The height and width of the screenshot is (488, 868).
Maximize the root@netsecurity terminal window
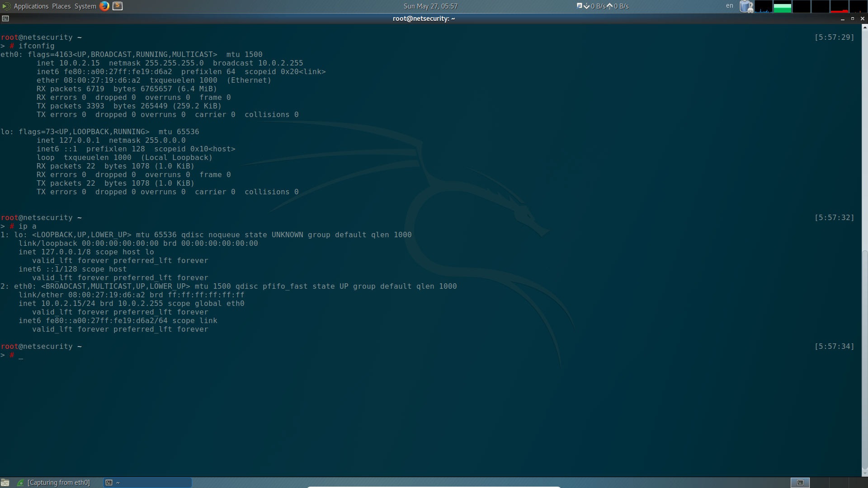click(x=853, y=19)
